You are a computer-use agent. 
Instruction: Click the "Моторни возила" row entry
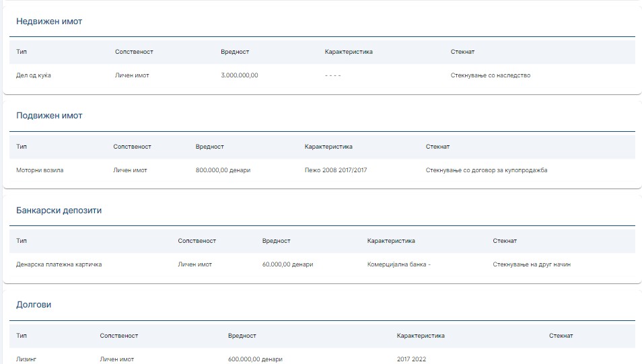click(40, 170)
